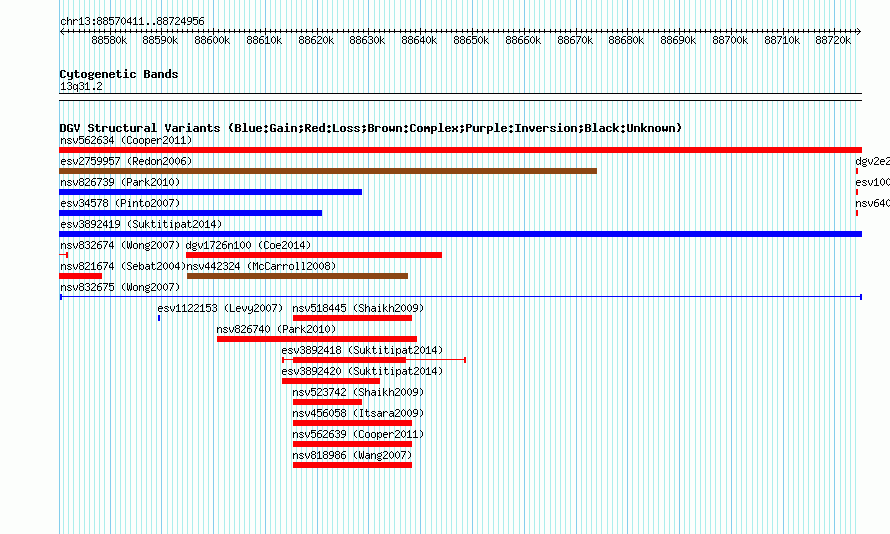Viewport: 890px width, 534px height.
Task: Click thin blue nsv832675 line
Action: [460, 297]
